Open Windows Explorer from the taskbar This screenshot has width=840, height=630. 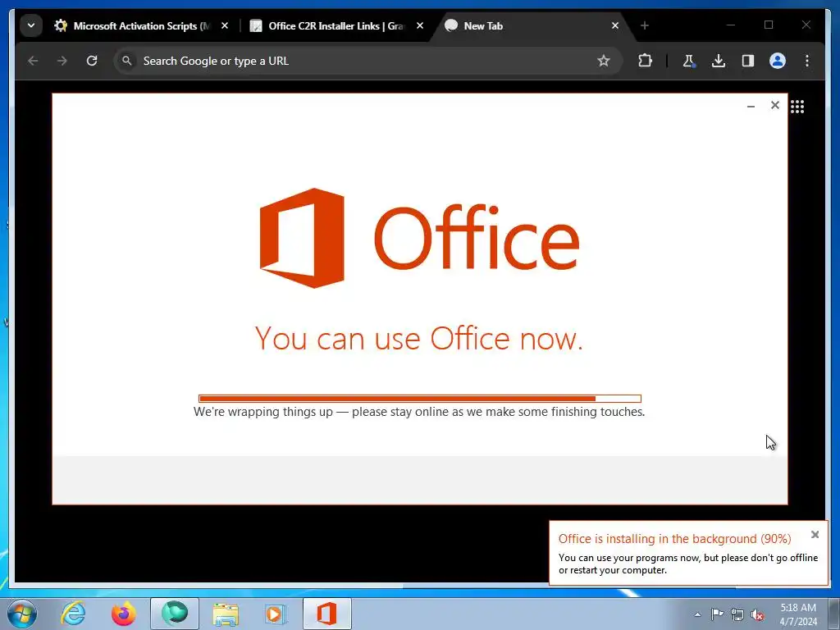click(226, 614)
